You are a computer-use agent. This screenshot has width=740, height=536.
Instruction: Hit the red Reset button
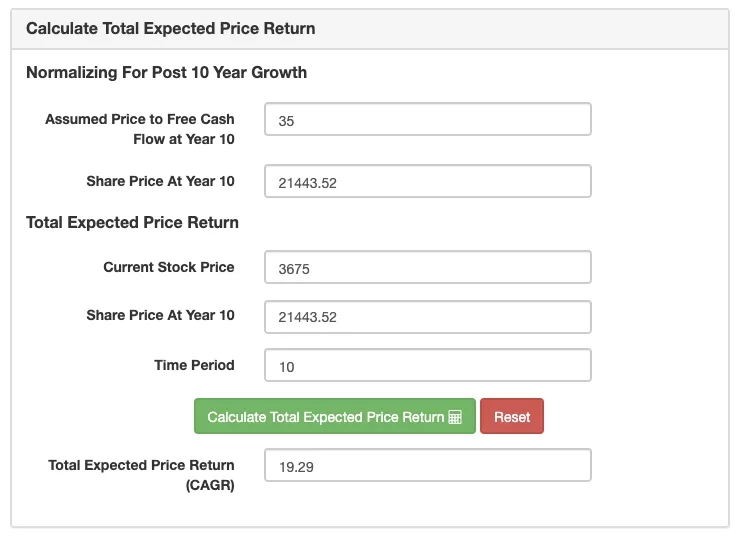pos(511,417)
